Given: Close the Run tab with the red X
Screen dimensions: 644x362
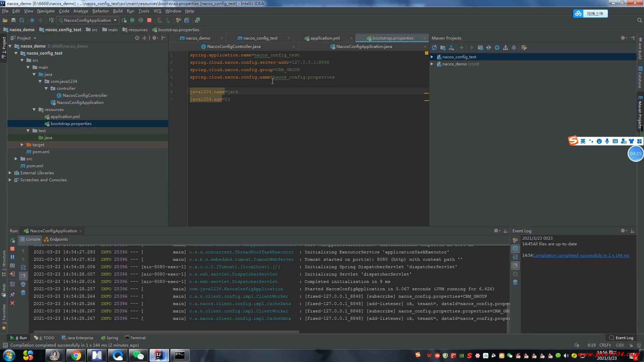Looking at the screenshot, I should pyautogui.click(x=12, y=303).
